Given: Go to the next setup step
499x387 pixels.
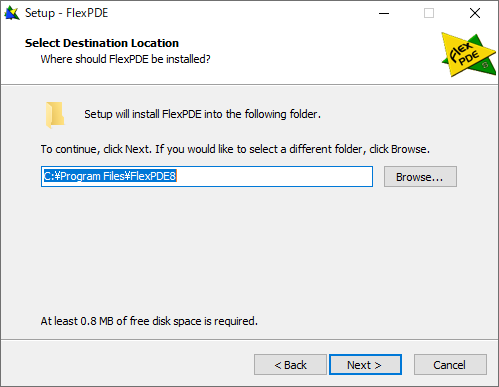Looking at the screenshot, I should pyautogui.click(x=365, y=365).
